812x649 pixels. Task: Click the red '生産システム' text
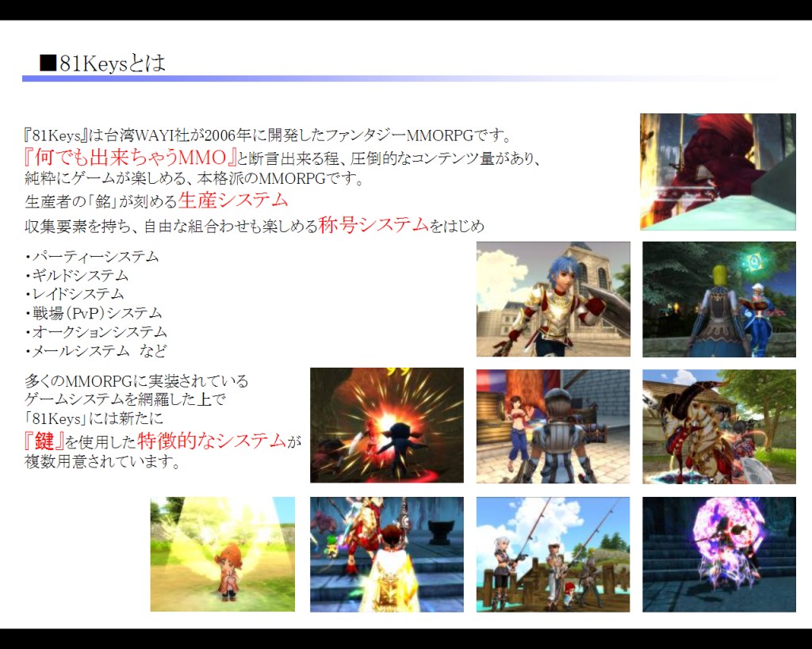[x=233, y=200]
